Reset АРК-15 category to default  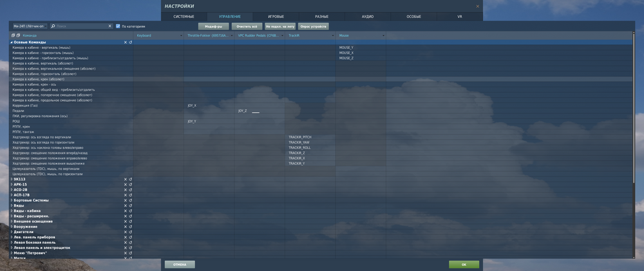(x=131, y=185)
